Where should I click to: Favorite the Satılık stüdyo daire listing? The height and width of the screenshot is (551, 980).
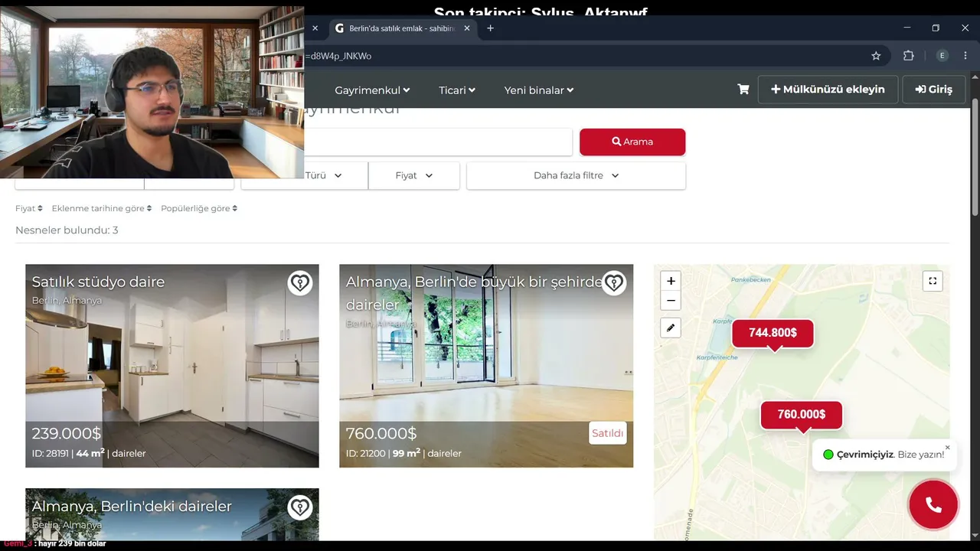300,283
